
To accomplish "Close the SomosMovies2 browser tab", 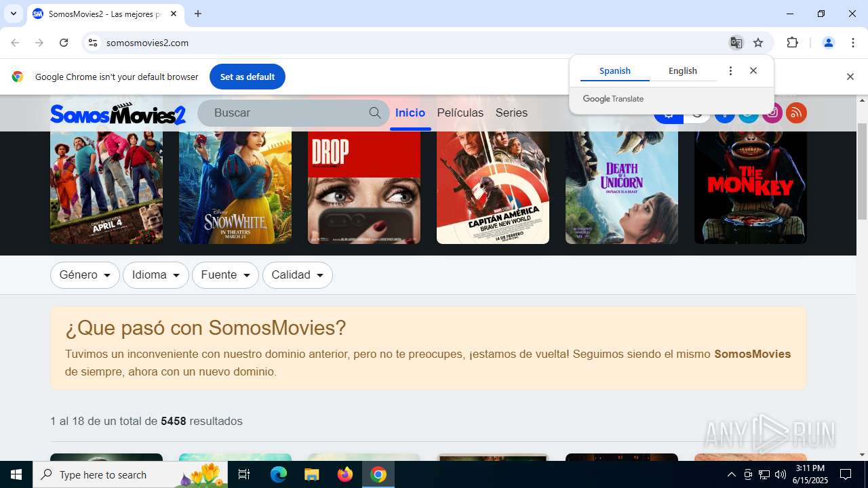I will click(x=174, y=14).
